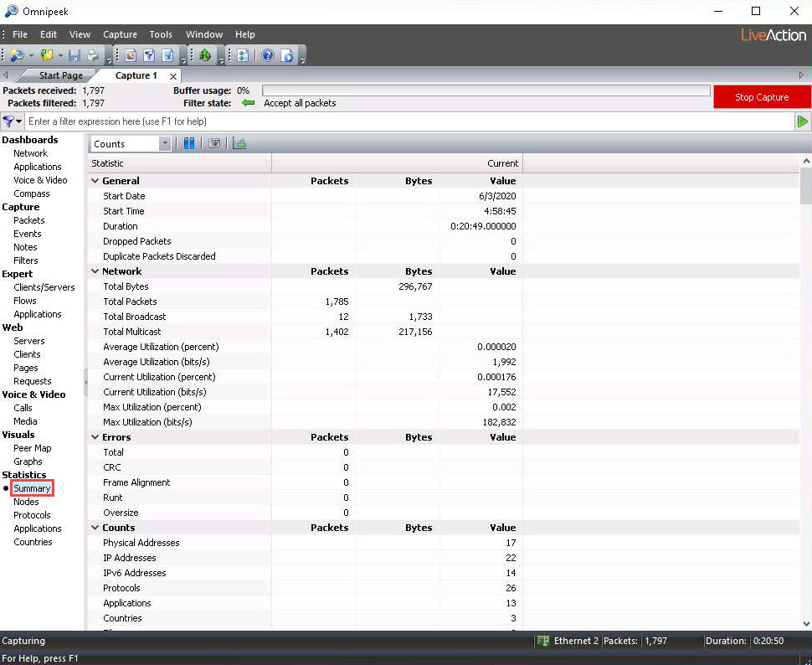
Task: Click the Omnipeek title bar app icon
Action: tap(11, 11)
